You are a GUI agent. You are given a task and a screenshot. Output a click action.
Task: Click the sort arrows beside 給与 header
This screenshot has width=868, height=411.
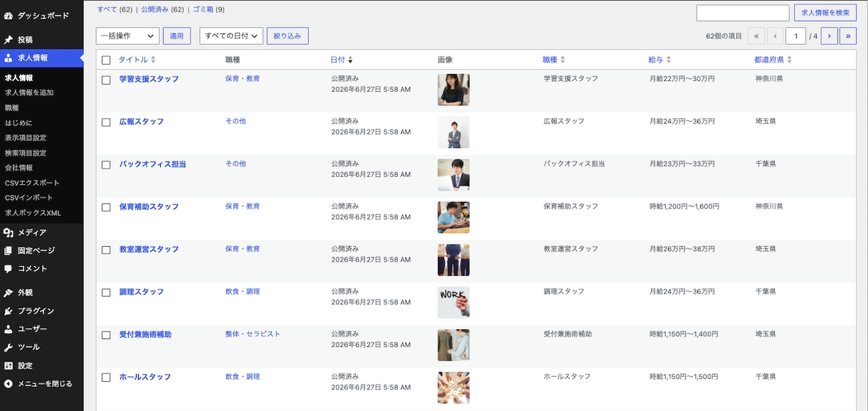[x=669, y=60]
